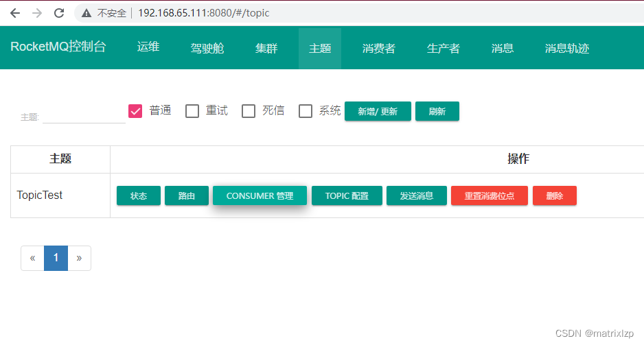Navigate to the 消息 tab
644x345 pixels.
click(x=503, y=49)
